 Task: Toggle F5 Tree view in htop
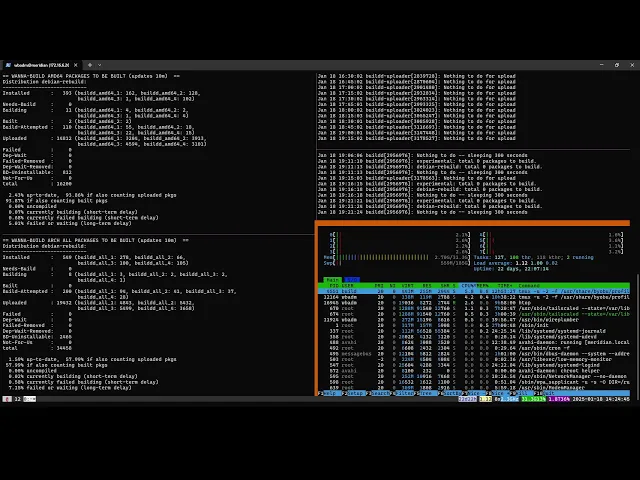click(x=426, y=393)
